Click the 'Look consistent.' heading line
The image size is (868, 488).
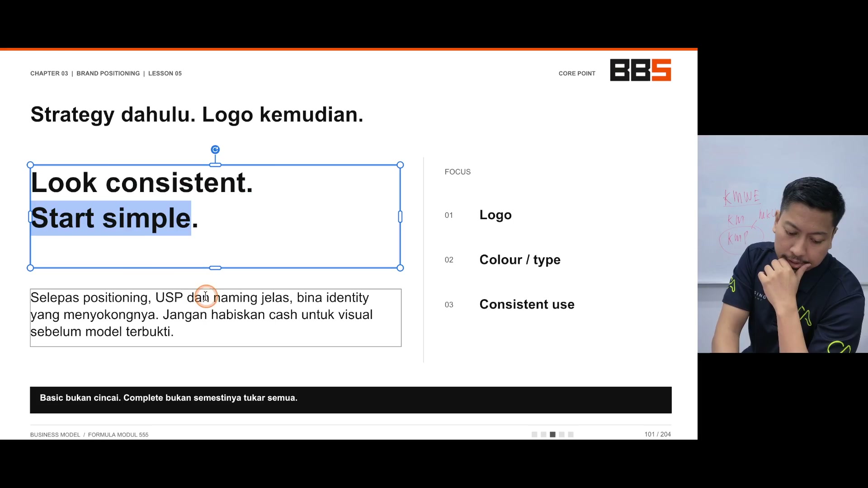point(142,183)
